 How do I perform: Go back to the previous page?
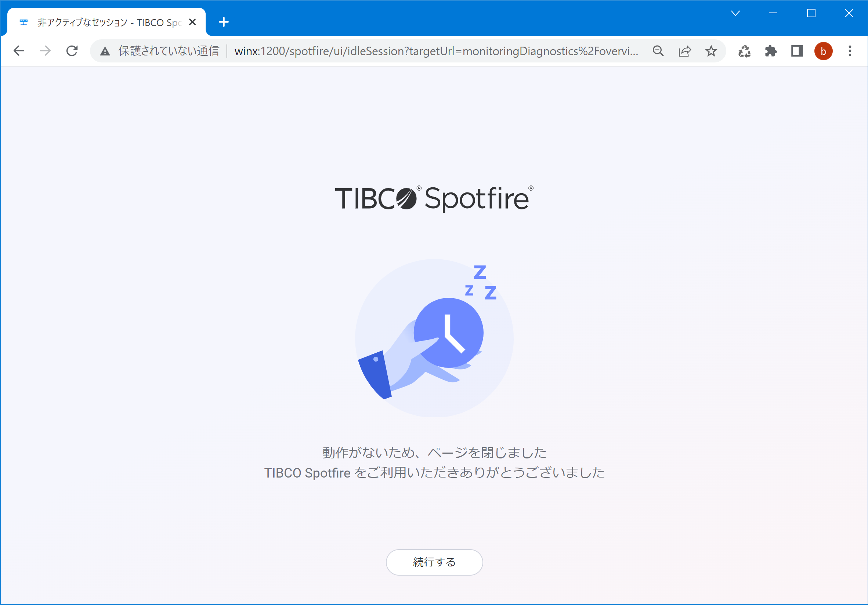[x=19, y=51]
